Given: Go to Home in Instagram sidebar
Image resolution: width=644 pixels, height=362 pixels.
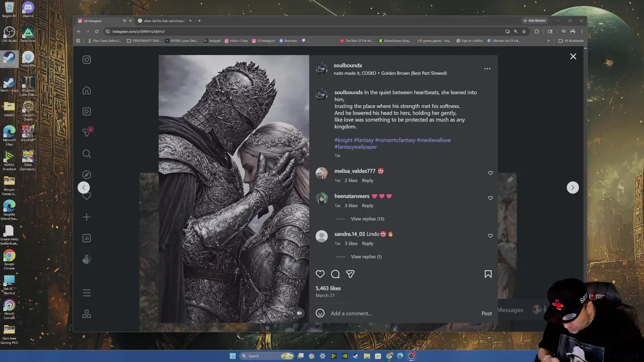Looking at the screenshot, I should 87,90.
